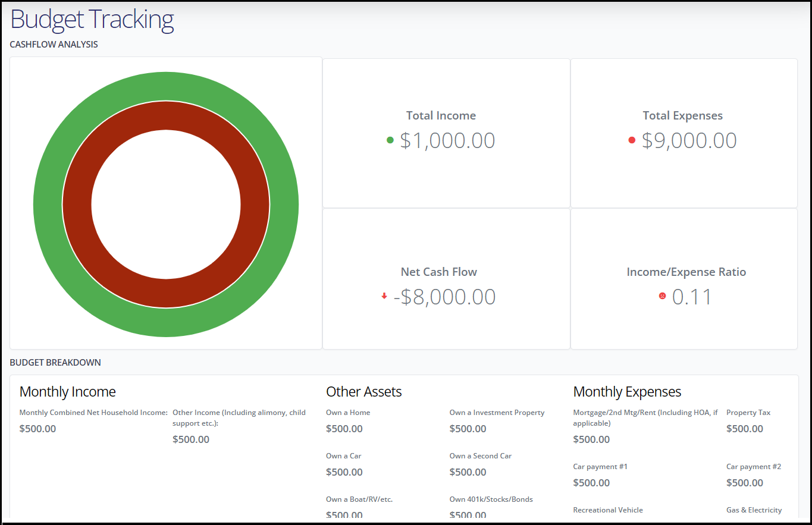Click the green outer ring of the donut chart
812x525 pixels.
pyautogui.click(x=166, y=86)
